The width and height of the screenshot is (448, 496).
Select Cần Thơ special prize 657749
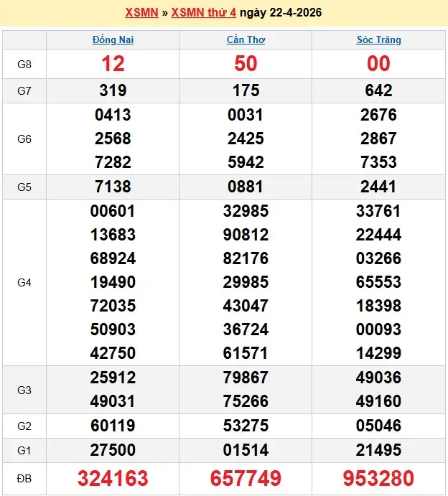246,477
